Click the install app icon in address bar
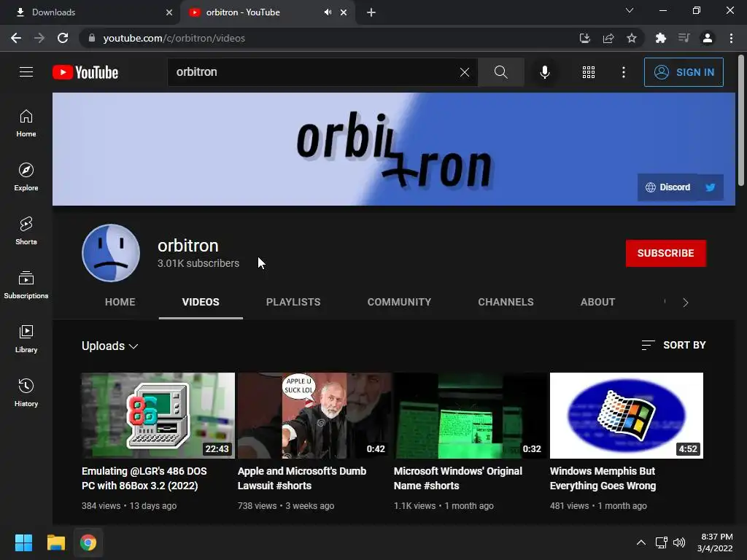 pos(584,38)
